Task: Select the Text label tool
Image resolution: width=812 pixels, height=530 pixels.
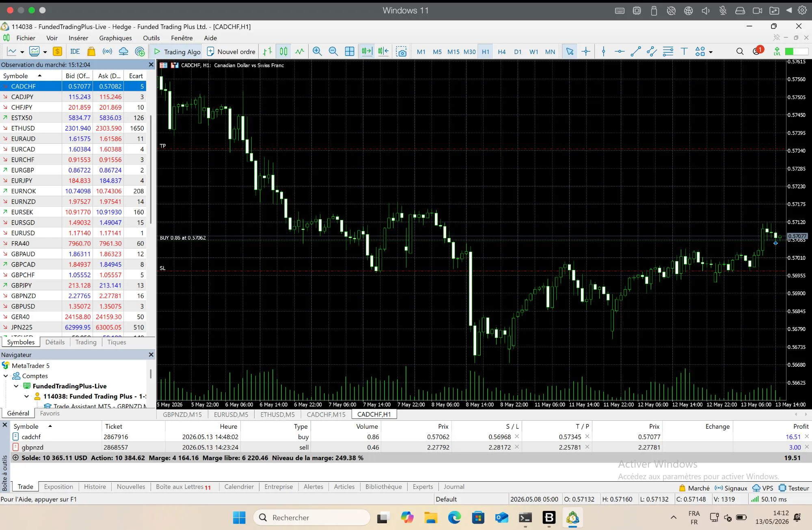Action: pos(684,52)
